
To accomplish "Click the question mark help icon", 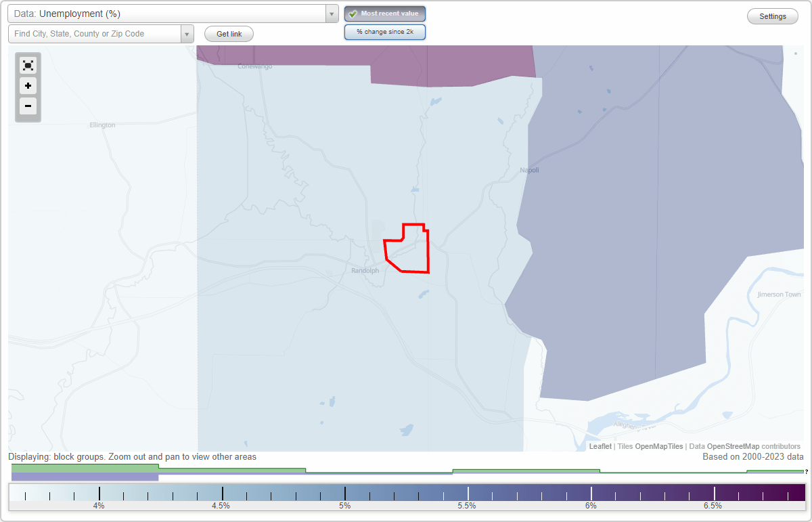I will pyautogui.click(x=805, y=473).
